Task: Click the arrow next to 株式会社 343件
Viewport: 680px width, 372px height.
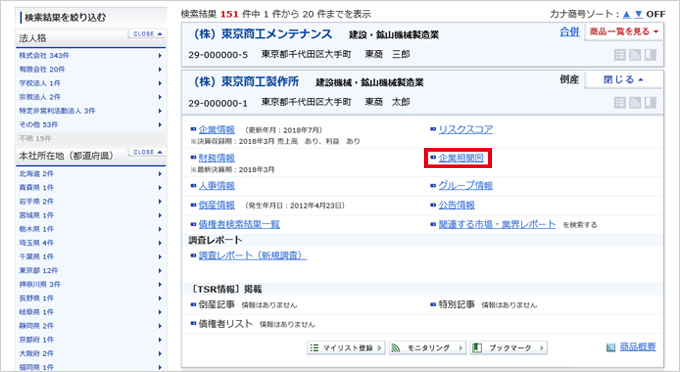Action: click(x=160, y=55)
